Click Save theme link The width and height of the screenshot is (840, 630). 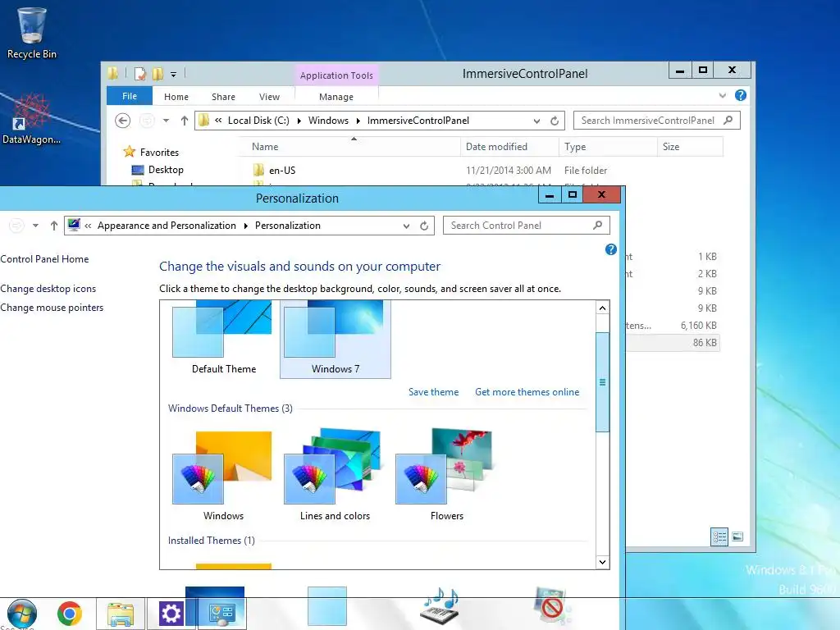[433, 392]
